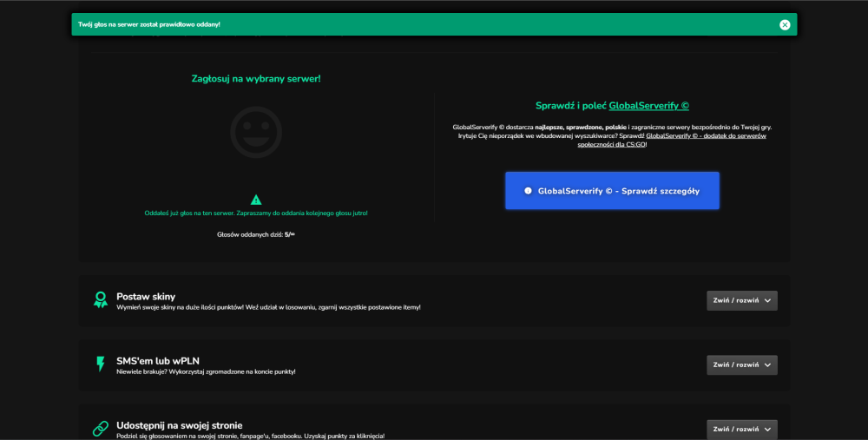This screenshot has width=868, height=440.
Task: Click the green warning triangle icon
Action: tap(256, 200)
